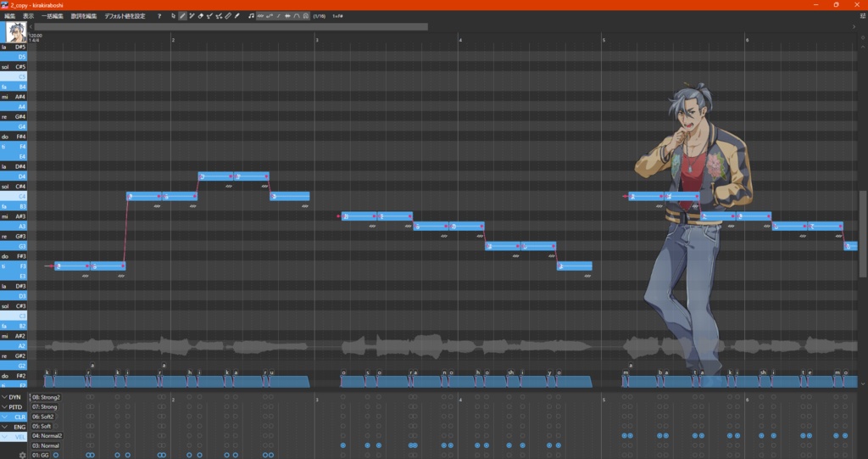Open the 一括編集 menu
The image size is (868, 459).
(53, 16)
